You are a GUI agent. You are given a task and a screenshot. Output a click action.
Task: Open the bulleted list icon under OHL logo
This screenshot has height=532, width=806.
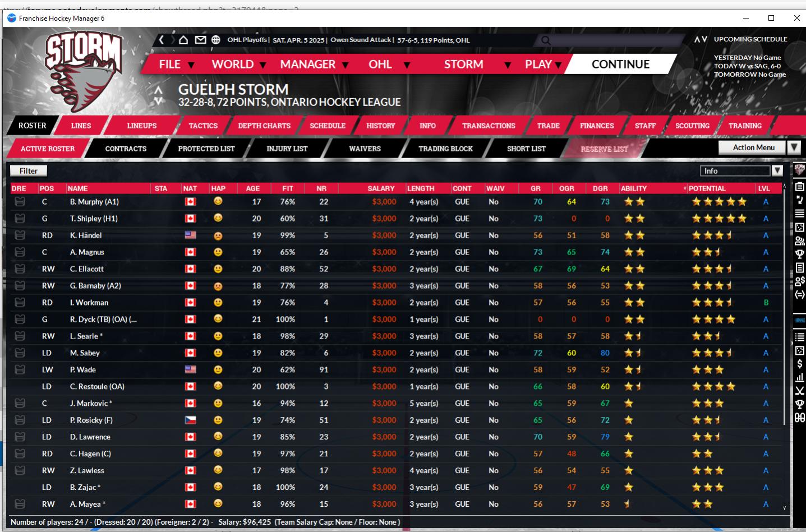point(800,337)
